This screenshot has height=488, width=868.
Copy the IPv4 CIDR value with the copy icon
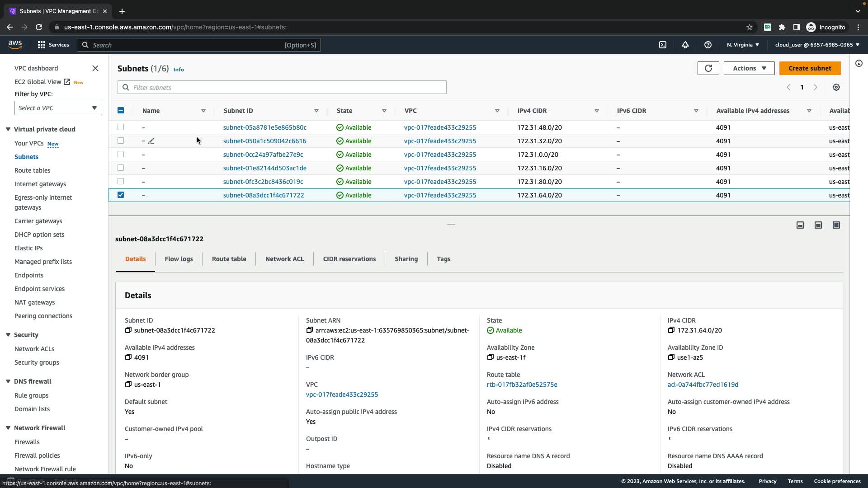pyautogui.click(x=671, y=330)
